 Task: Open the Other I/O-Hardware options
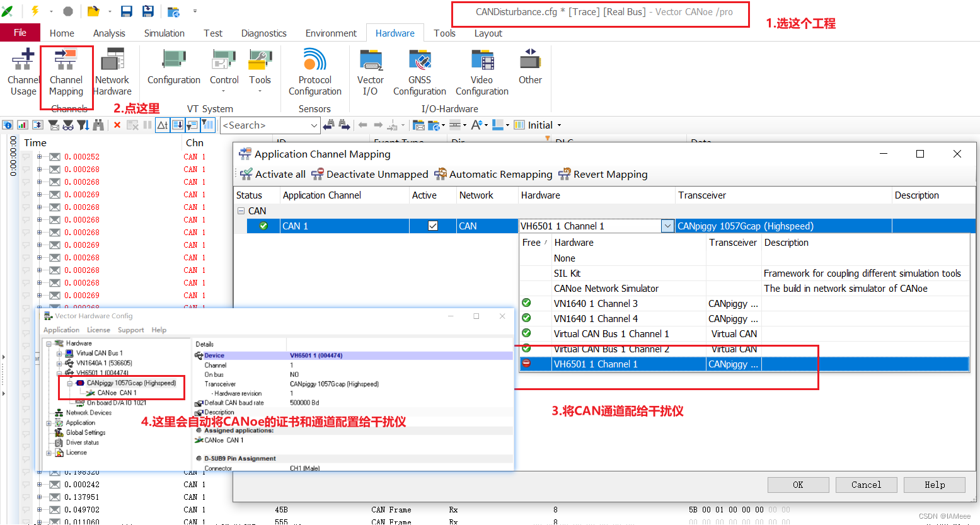530,67
